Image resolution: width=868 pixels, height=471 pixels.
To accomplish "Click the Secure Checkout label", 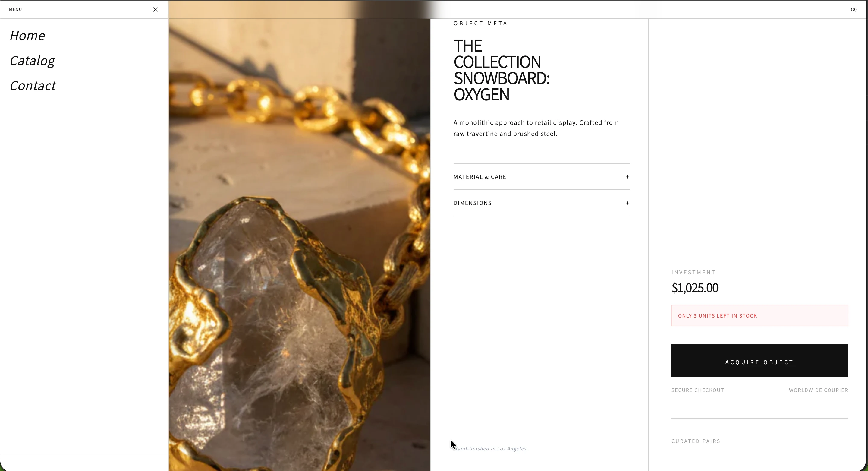I will 697,390.
